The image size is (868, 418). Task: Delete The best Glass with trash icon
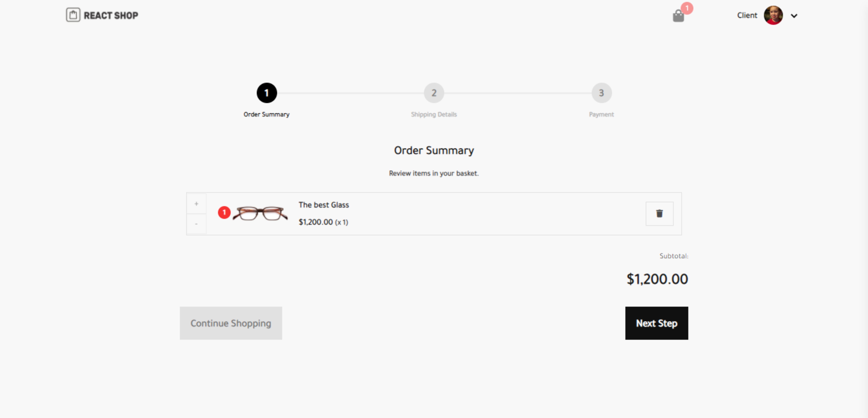pos(659,213)
